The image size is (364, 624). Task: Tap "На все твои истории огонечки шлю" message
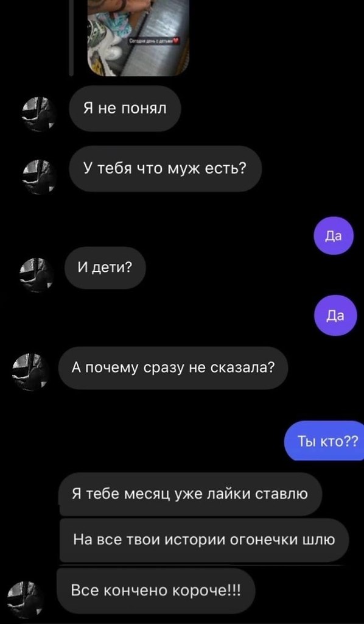tap(205, 541)
